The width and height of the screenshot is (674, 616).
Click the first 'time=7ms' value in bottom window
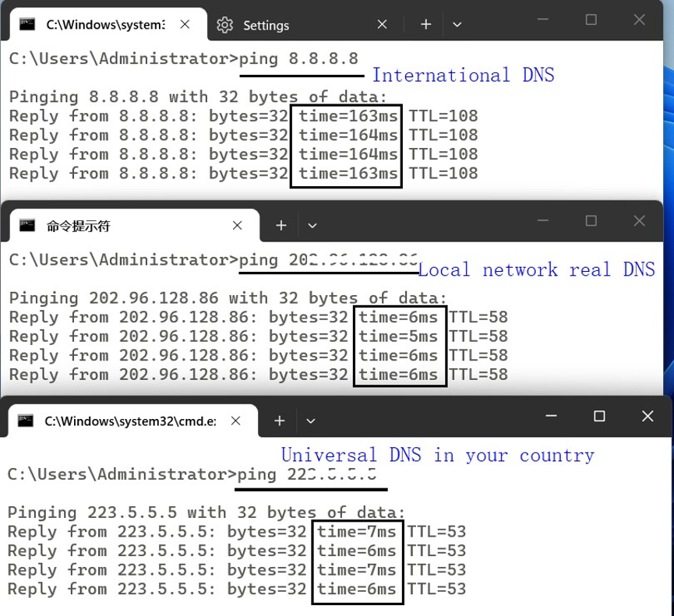(356, 532)
